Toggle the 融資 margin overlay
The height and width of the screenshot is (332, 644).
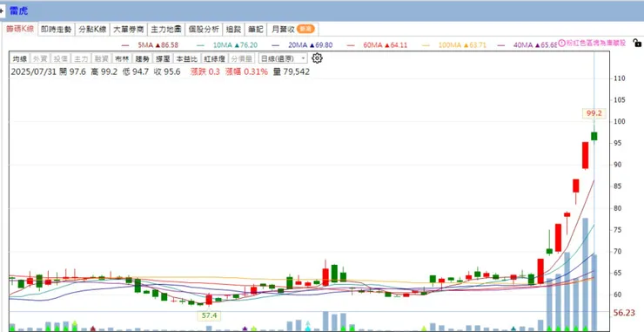coord(102,58)
